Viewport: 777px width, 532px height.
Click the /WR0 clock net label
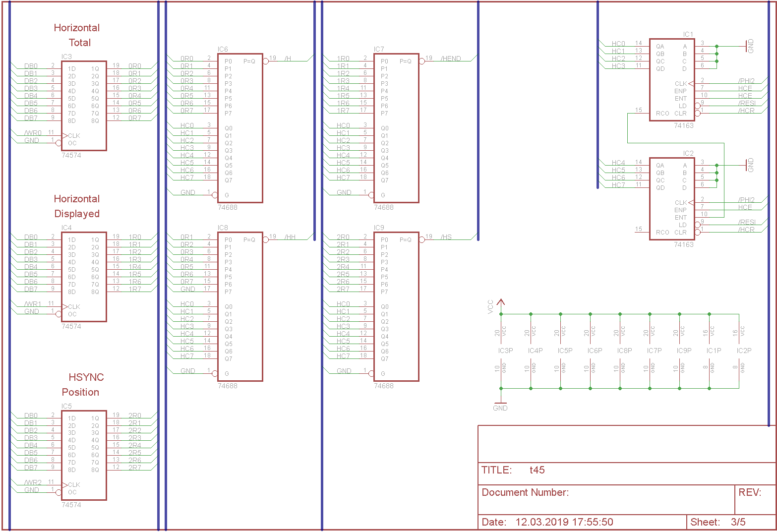tap(33, 133)
